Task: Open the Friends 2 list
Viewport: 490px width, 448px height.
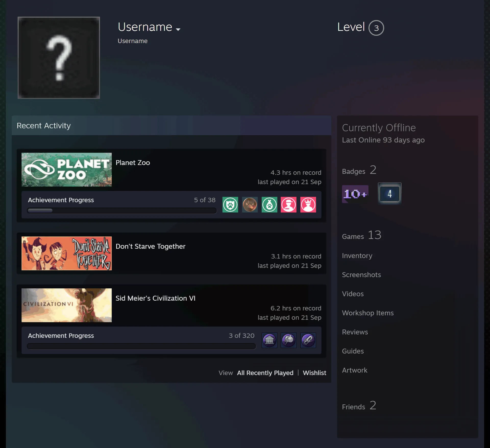Action: coord(359,406)
